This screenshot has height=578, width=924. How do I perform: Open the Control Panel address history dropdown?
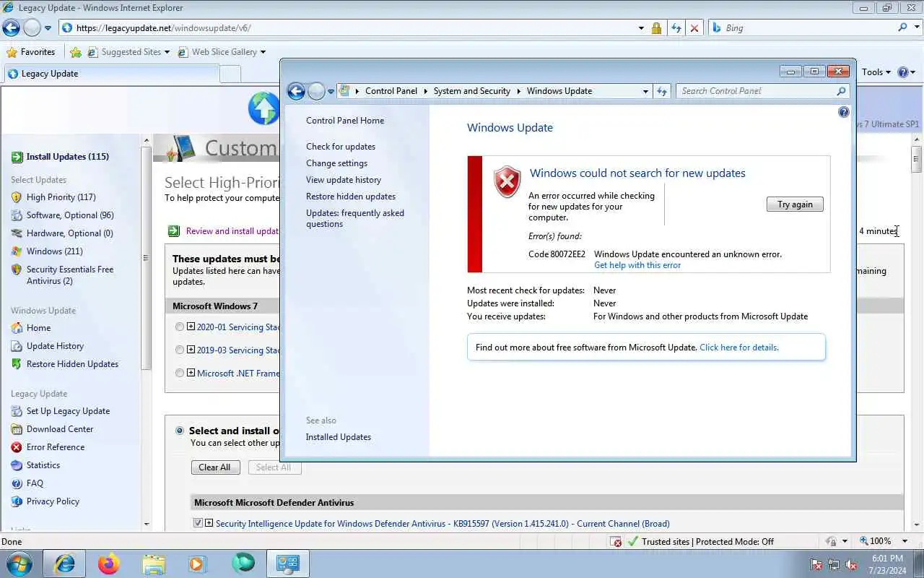645,91
